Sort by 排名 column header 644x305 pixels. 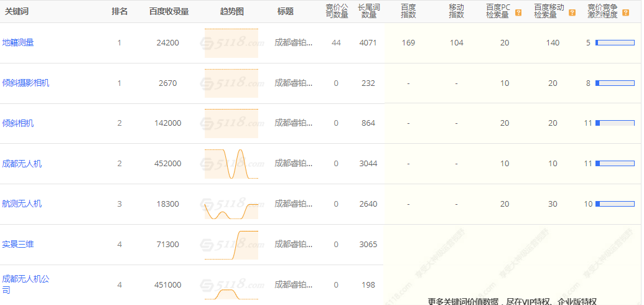click(119, 11)
